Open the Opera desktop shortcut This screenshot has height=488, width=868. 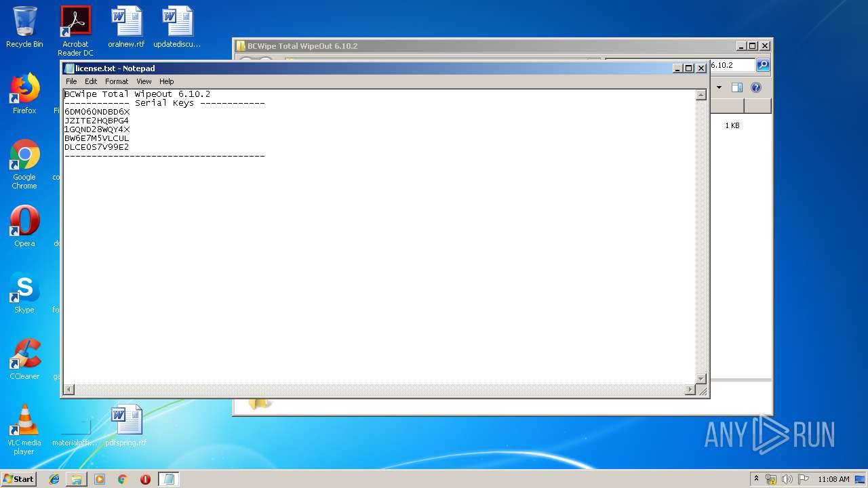pyautogui.click(x=24, y=226)
